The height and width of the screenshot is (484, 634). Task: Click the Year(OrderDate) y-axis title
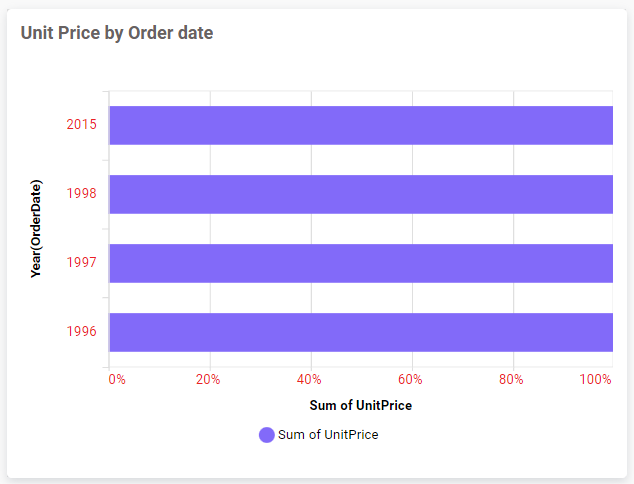(x=36, y=228)
